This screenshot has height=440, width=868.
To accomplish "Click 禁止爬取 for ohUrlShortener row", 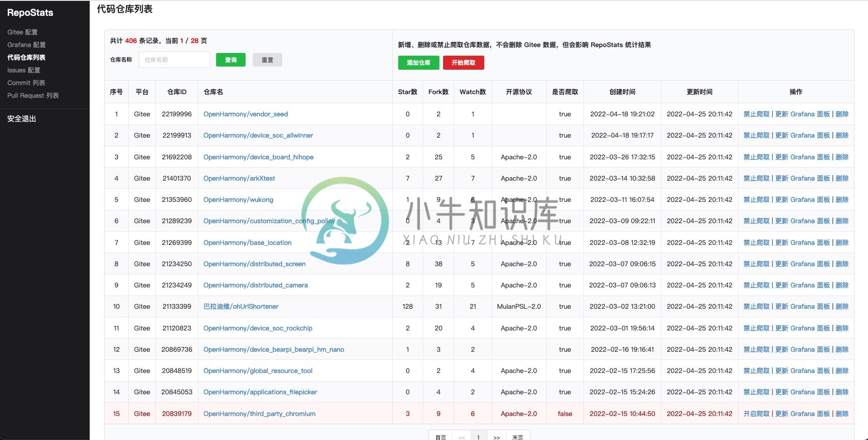I will pyautogui.click(x=757, y=306).
